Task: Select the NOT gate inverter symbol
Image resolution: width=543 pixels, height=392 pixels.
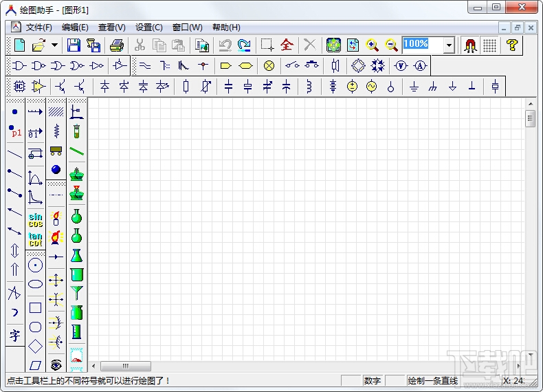Action: point(97,65)
